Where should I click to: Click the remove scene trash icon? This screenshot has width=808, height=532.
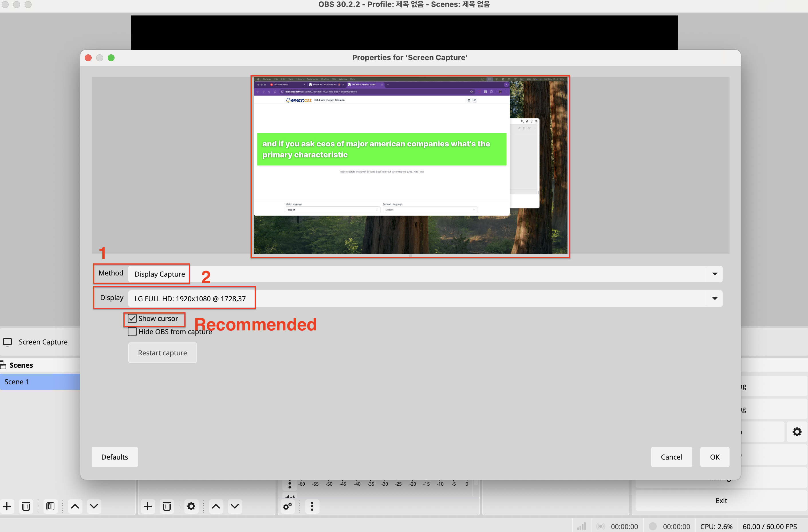pyautogui.click(x=26, y=506)
